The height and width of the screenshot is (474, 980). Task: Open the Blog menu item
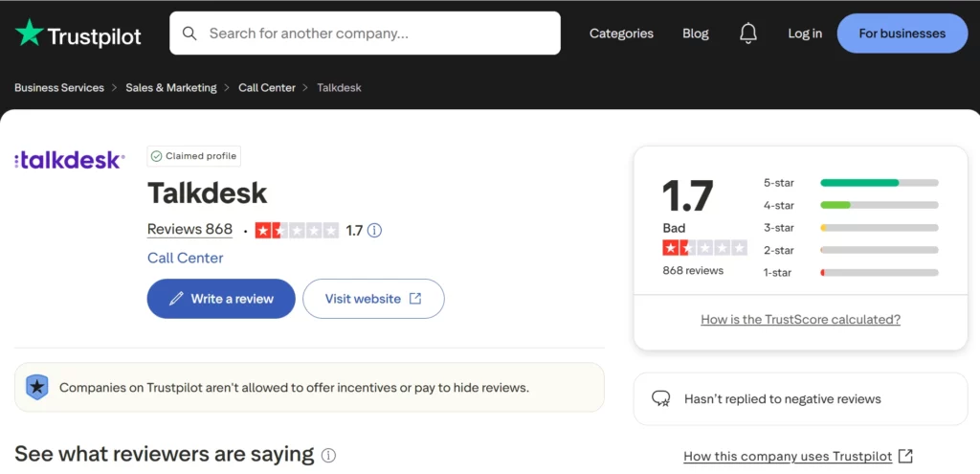696,34
